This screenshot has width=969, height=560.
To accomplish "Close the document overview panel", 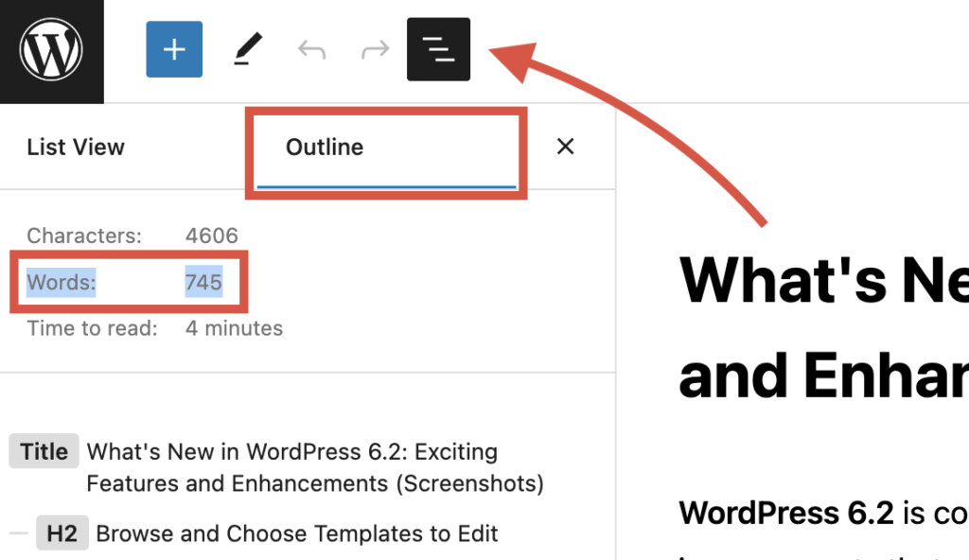I will pyautogui.click(x=565, y=147).
